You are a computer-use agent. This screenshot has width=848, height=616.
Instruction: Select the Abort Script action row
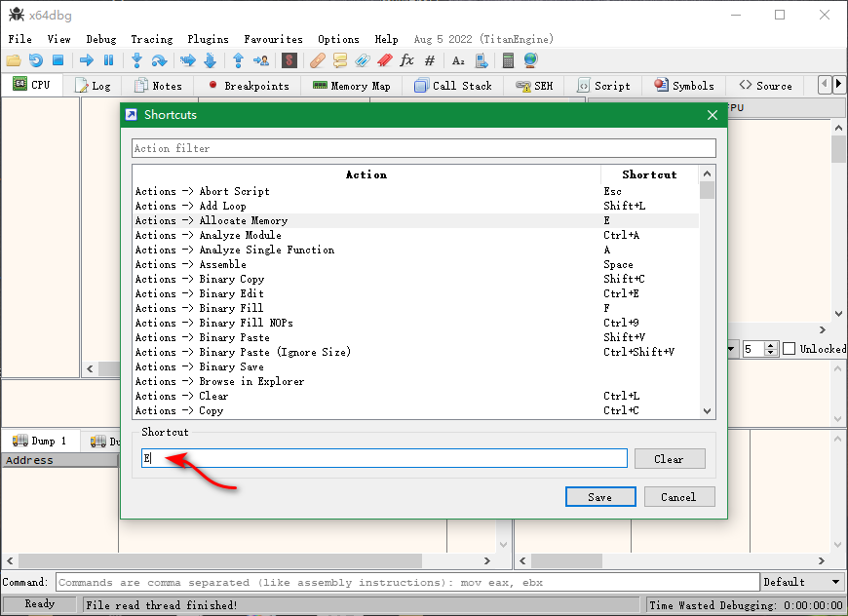pos(415,191)
